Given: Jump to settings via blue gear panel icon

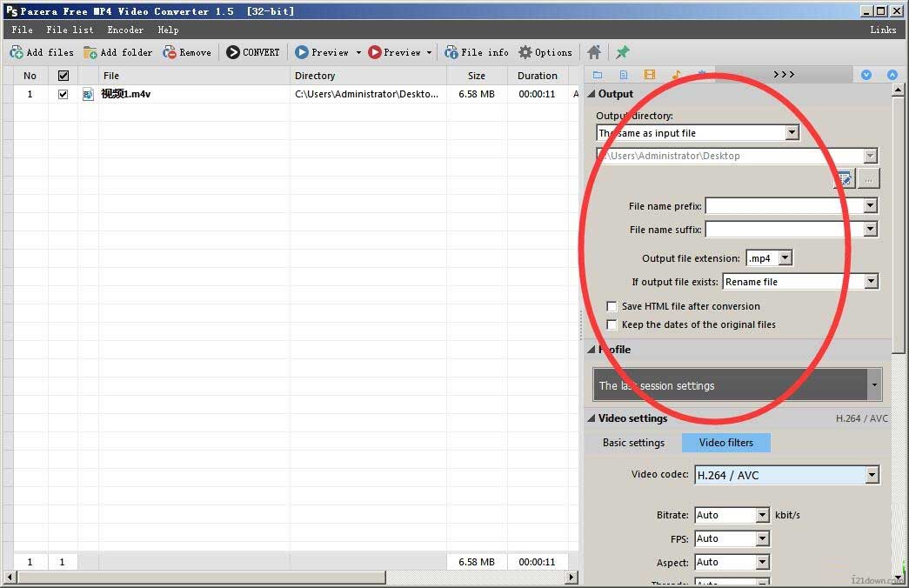Looking at the screenshot, I should point(702,75).
